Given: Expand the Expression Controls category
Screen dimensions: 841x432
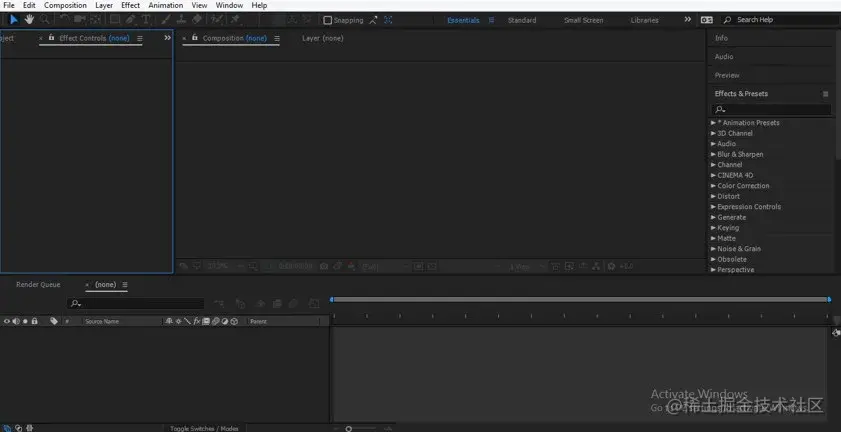Looking at the screenshot, I should pos(713,207).
